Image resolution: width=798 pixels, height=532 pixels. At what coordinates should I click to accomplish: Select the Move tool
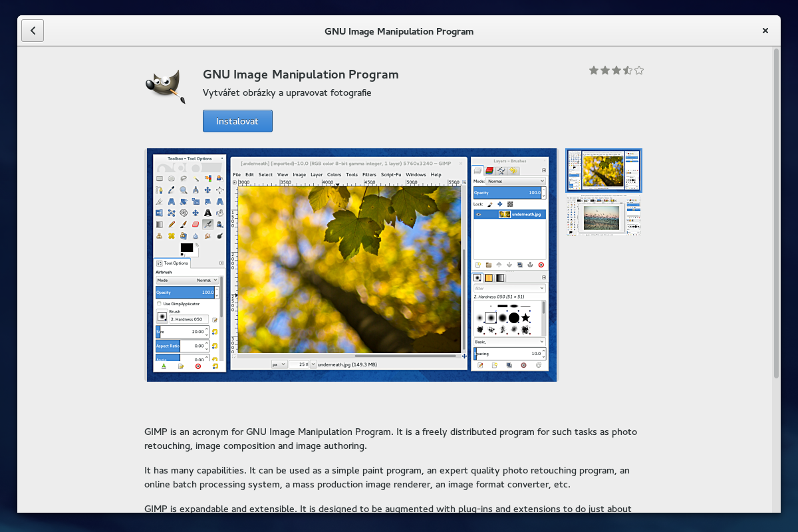208,190
